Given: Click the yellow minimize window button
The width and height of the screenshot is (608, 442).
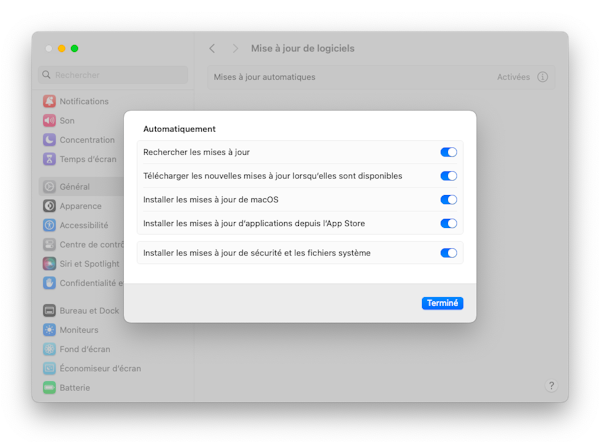Looking at the screenshot, I should tap(61, 48).
